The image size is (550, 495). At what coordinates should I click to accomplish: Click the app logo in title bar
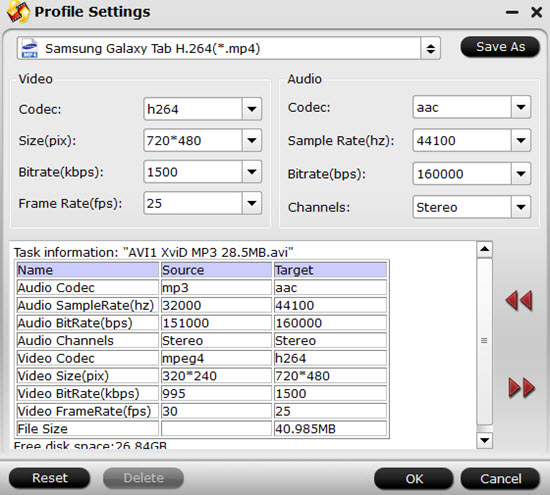[18, 12]
